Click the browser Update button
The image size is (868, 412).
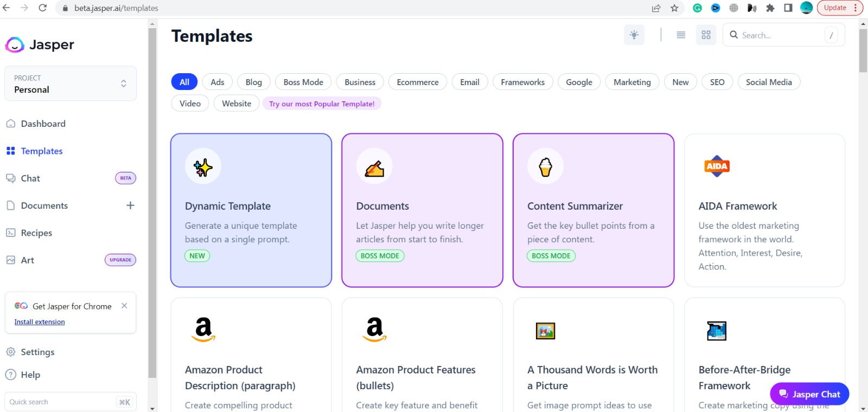coord(840,8)
